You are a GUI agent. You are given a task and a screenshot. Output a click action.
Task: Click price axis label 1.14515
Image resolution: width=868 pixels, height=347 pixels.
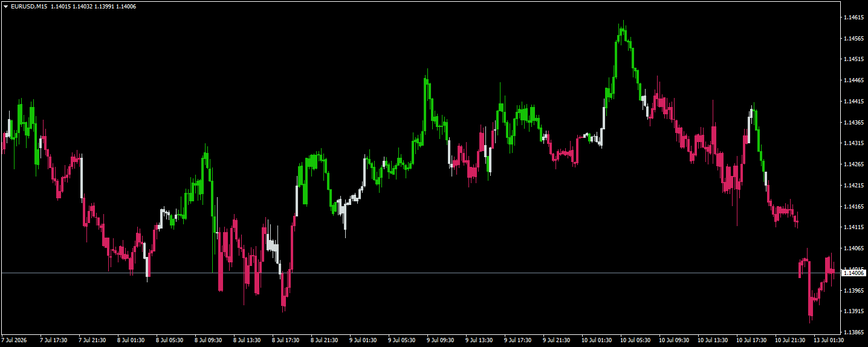tap(853, 59)
